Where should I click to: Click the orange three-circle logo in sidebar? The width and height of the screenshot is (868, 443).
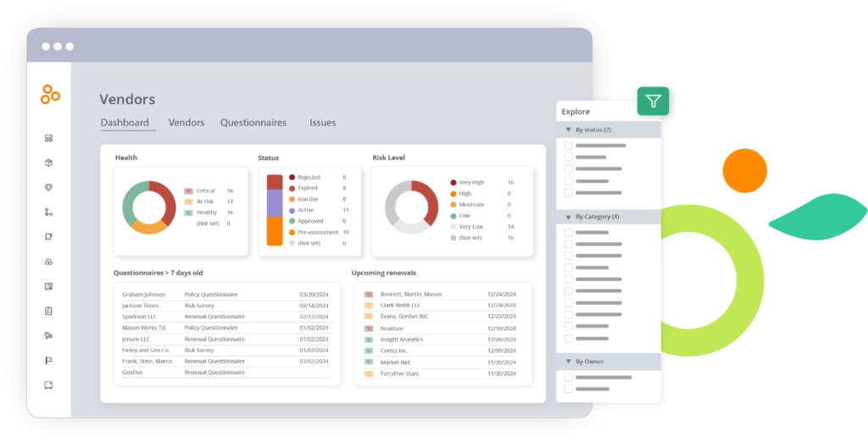click(50, 94)
